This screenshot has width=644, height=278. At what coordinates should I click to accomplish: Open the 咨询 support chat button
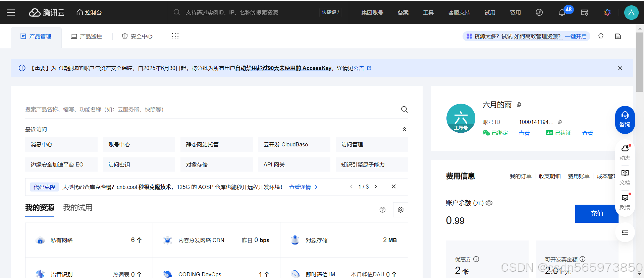coord(625,120)
